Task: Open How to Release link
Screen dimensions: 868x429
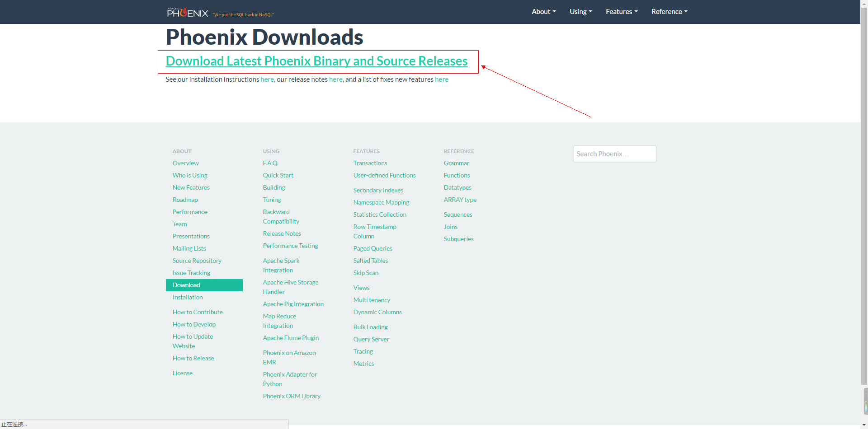Action: [193, 358]
